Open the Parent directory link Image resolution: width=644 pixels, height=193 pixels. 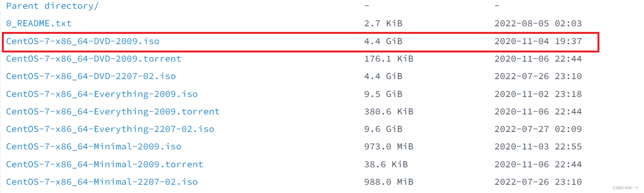point(52,6)
